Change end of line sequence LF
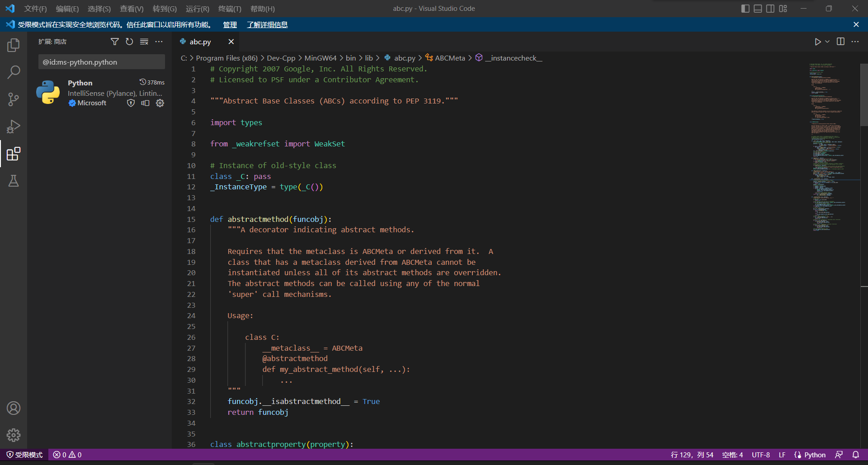Screen dimensions: 868x465 [x=782, y=455]
